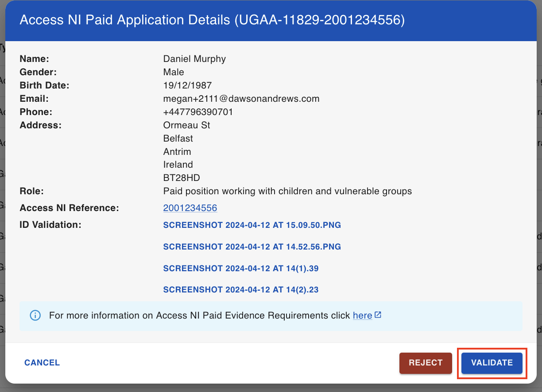
Task: Open Screenshot 2024-04-12 at 15.09.50.PNG
Action: (x=252, y=225)
